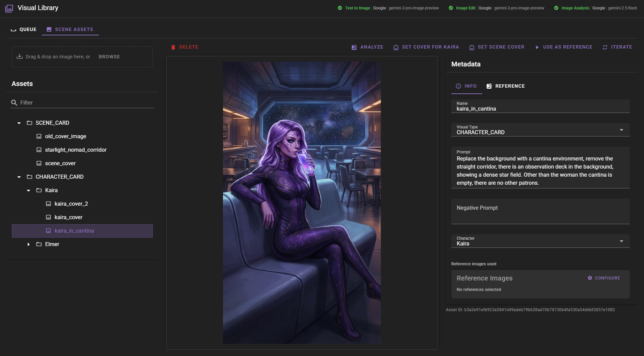644x356 pixels.
Task: Click Configure in Reference Images panel
Action: tap(604, 278)
